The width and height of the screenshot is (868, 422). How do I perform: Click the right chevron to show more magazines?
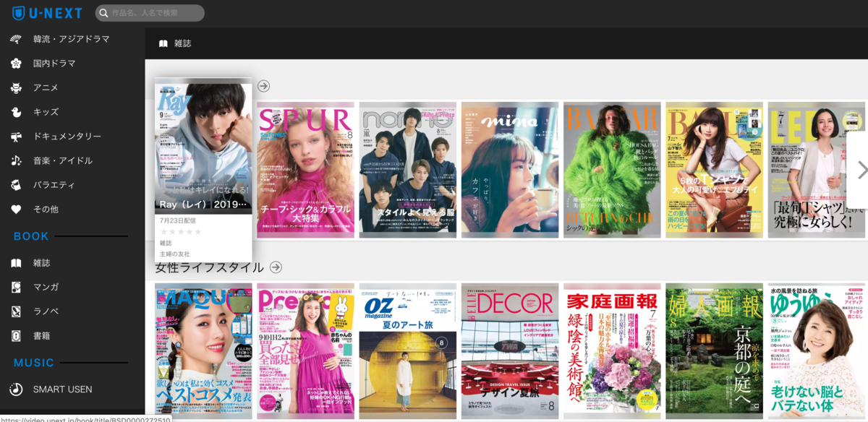(861, 170)
